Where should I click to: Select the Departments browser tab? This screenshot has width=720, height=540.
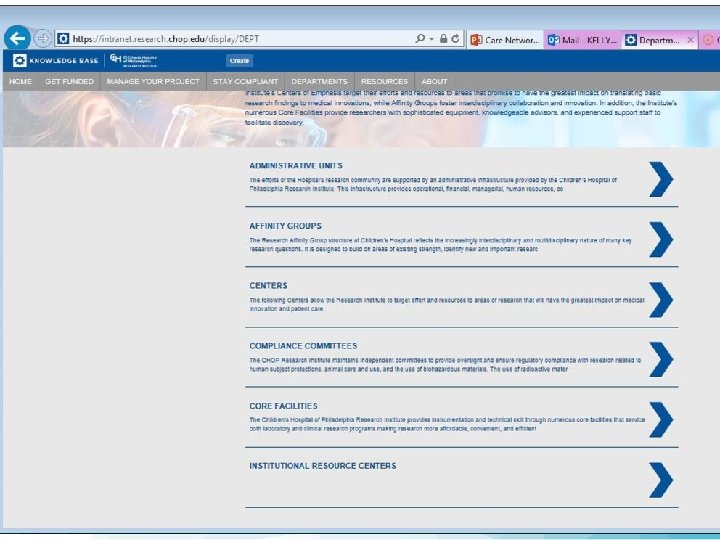pos(659,40)
